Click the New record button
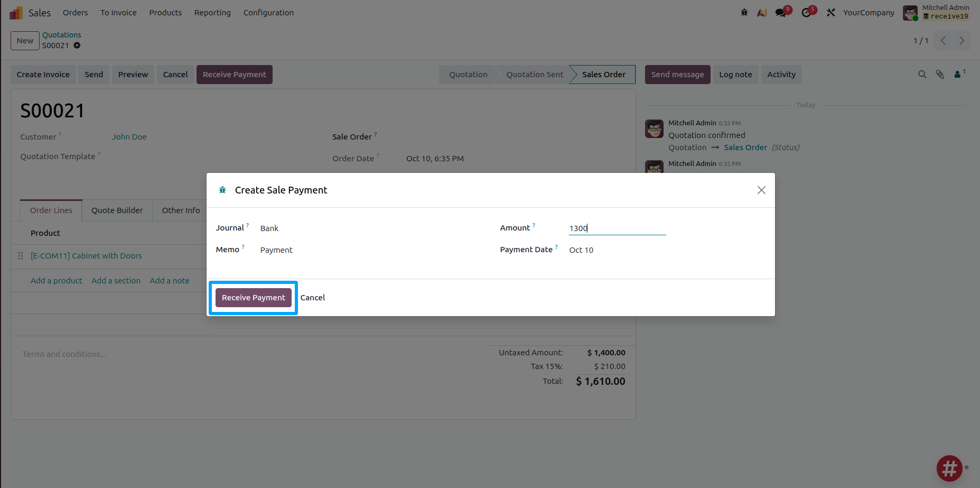The image size is (980, 488). pos(25,41)
